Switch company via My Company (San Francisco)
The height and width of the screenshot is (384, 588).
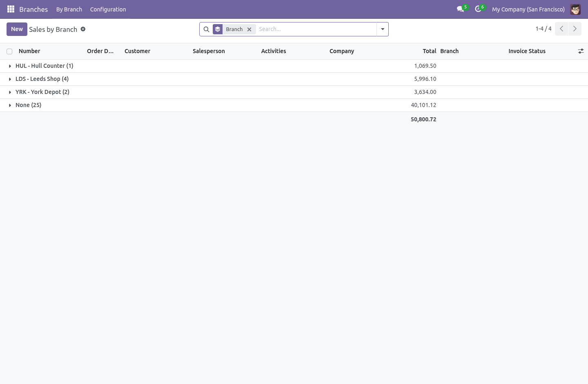point(528,9)
